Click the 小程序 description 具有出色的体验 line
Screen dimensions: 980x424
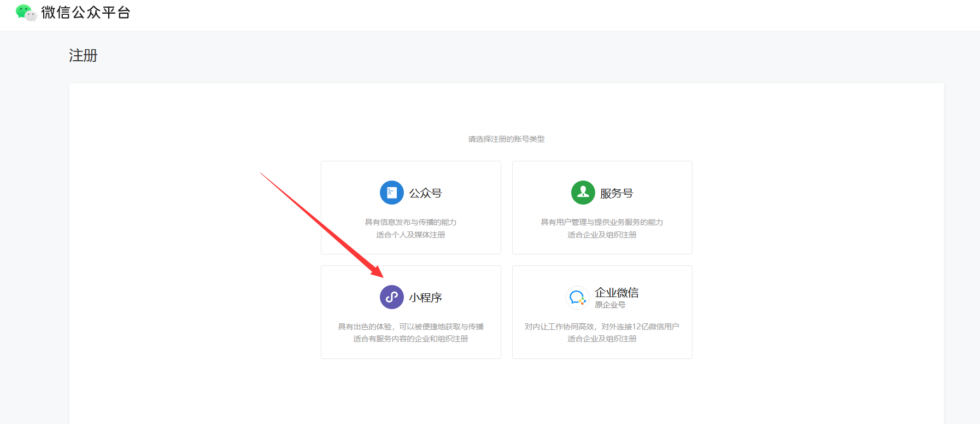[410, 327]
